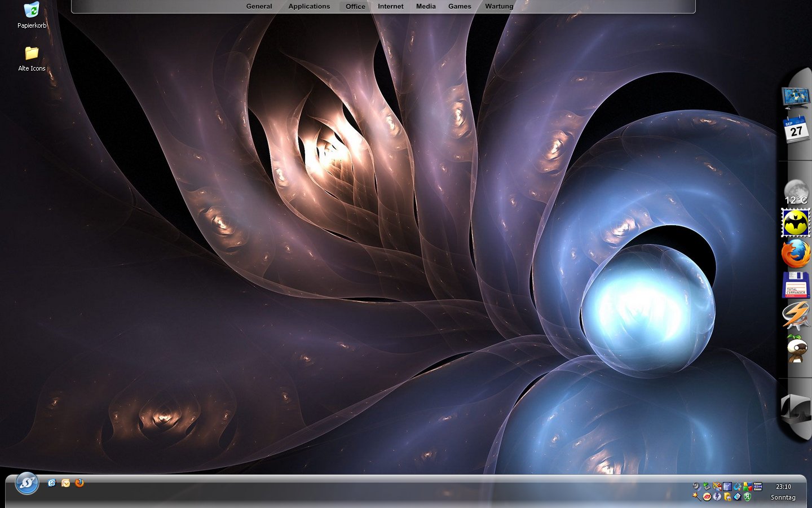Switch to the Media tab
The image size is (812, 508).
tap(426, 6)
